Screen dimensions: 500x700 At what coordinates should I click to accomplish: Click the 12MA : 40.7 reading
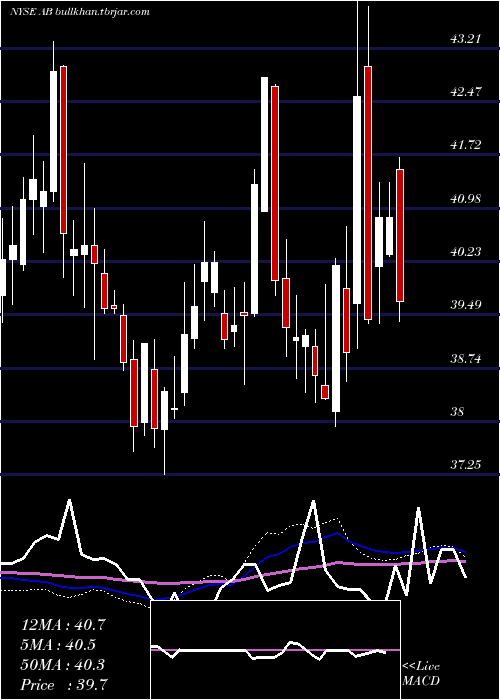tap(63, 625)
